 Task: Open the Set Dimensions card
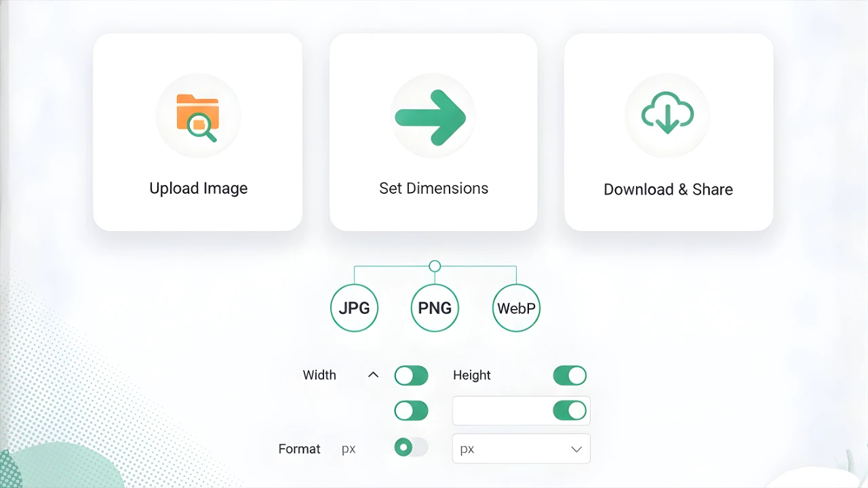433,132
